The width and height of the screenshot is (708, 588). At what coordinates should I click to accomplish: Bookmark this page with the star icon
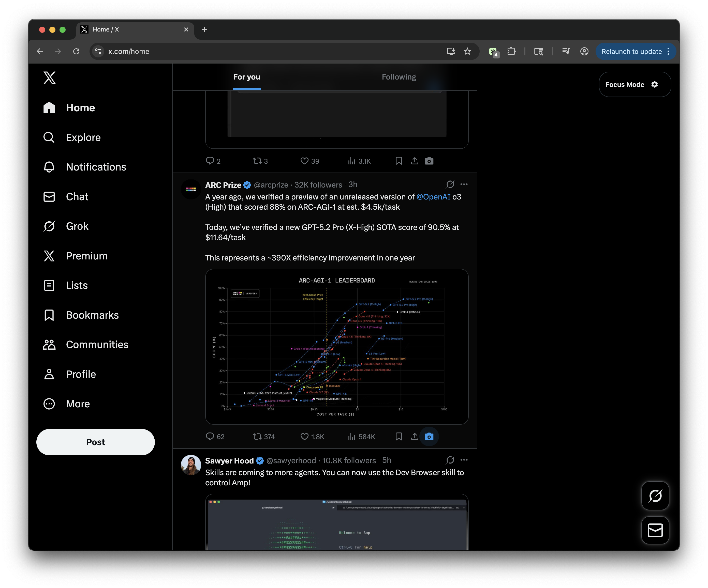[467, 51]
